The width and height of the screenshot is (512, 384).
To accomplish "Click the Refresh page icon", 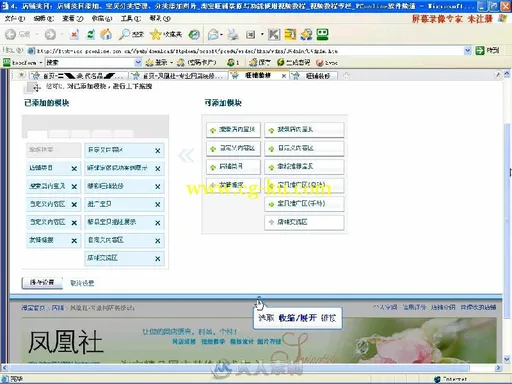I will point(90,34).
